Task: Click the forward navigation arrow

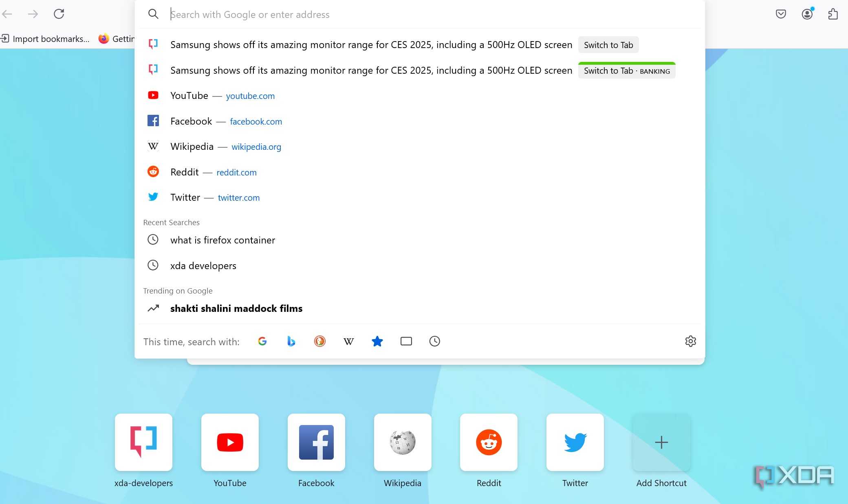Action: [x=33, y=14]
